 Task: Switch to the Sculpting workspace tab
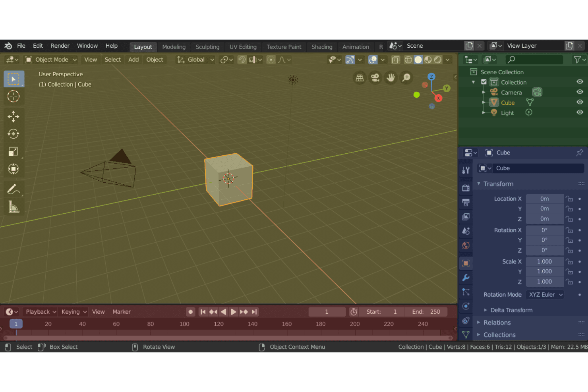[207, 47]
